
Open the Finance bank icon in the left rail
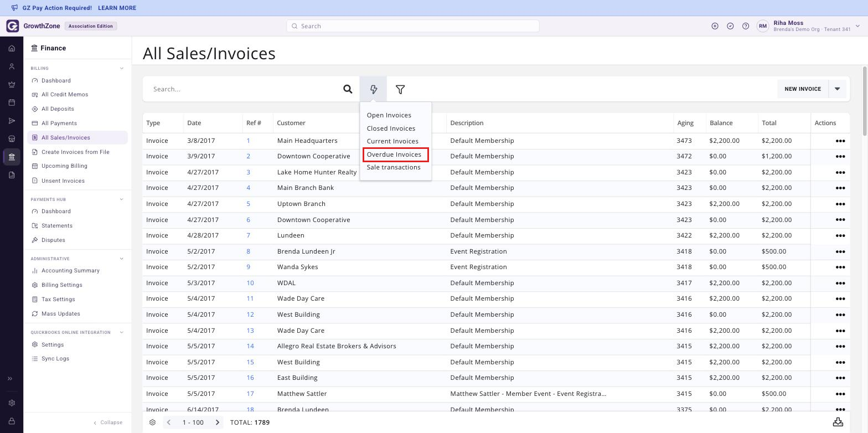(12, 157)
